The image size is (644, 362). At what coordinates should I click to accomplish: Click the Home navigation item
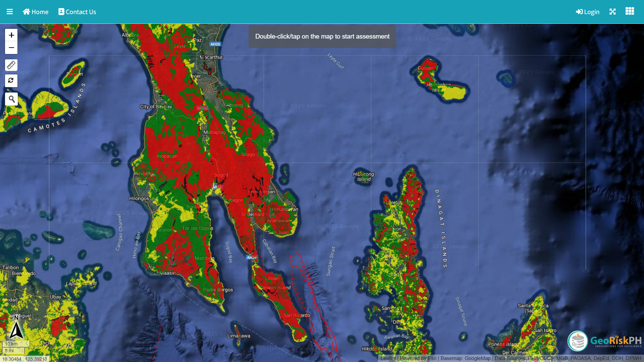pos(36,12)
